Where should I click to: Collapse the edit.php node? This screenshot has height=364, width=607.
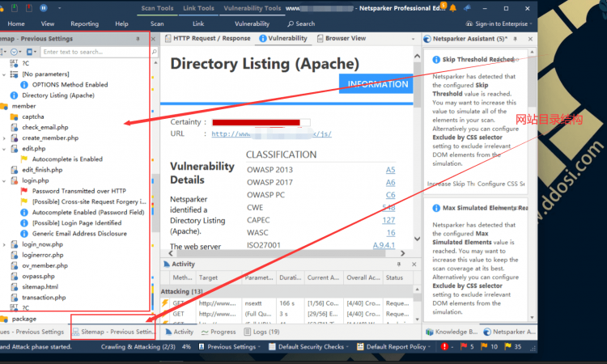(x=4, y=149)
